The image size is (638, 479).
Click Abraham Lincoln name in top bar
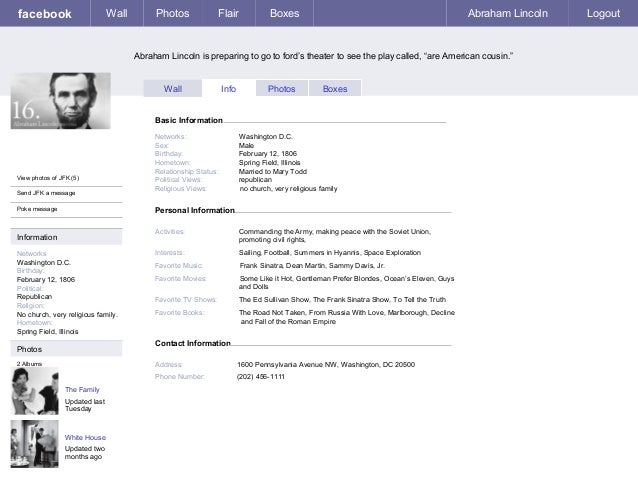507,13
